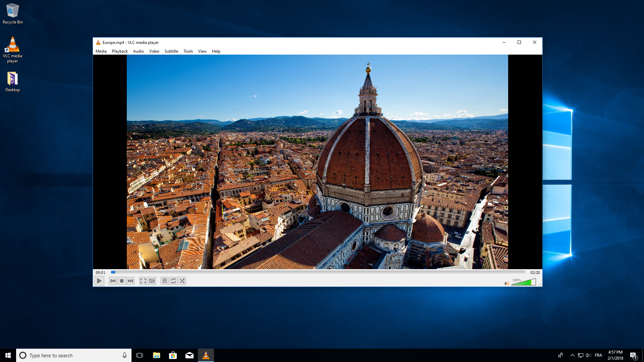Viewport: 644px width, 362px height.
Task: Open the Subtitle menu
Action: (171, 51)
